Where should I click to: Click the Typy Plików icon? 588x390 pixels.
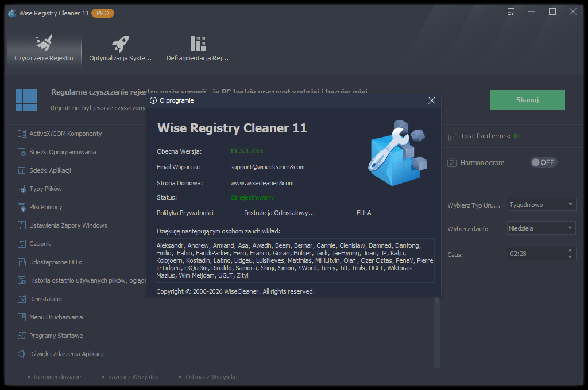tap(22, 189)
